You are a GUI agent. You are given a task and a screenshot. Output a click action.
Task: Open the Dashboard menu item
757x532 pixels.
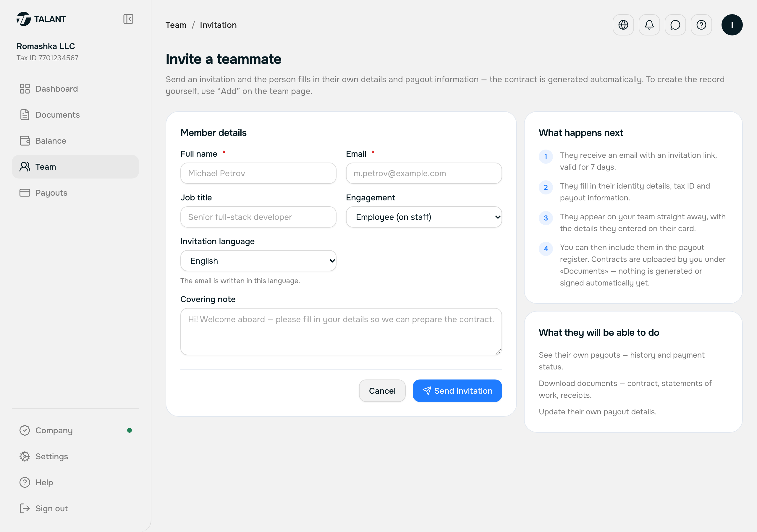coord(75,89)
